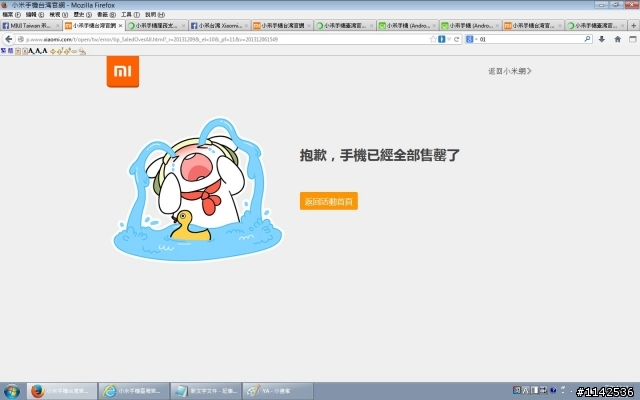
Task: Switch to the Internet Explorer taskbar window
Action: click(134, 391)
